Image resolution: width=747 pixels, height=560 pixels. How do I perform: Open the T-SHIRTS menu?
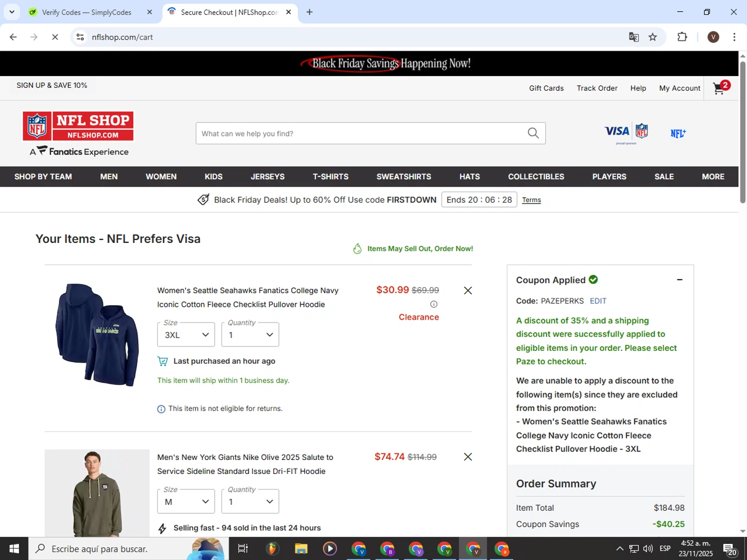(x=331, y=177)
